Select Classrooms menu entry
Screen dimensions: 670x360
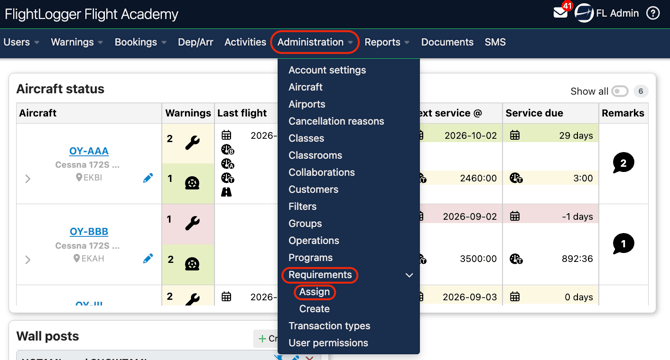[315, 155]
